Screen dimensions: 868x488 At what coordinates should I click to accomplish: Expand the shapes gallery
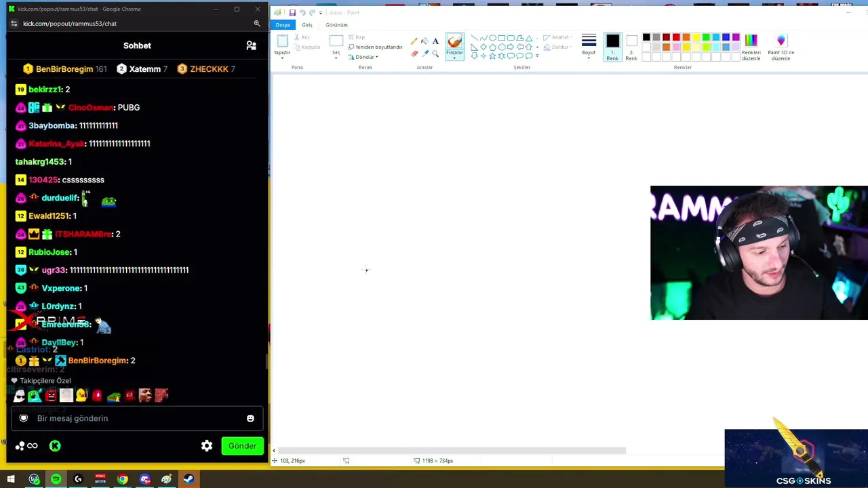tap(537, 56)
